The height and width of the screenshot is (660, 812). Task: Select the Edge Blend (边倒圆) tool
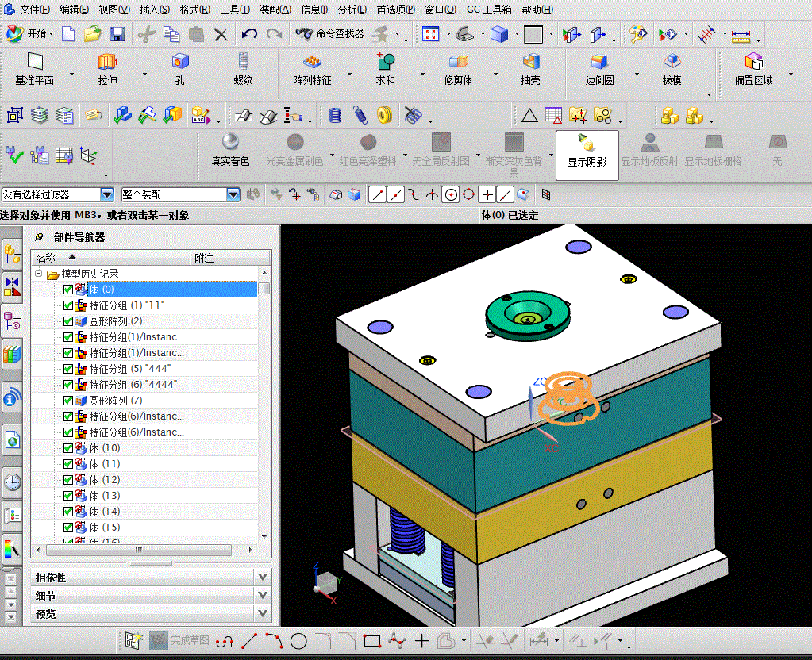point(600,69)
